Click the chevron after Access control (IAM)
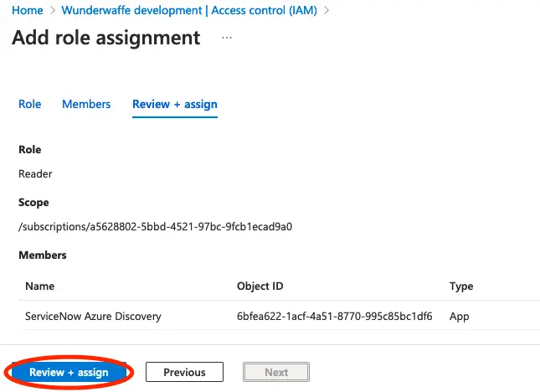 [327, 10]
